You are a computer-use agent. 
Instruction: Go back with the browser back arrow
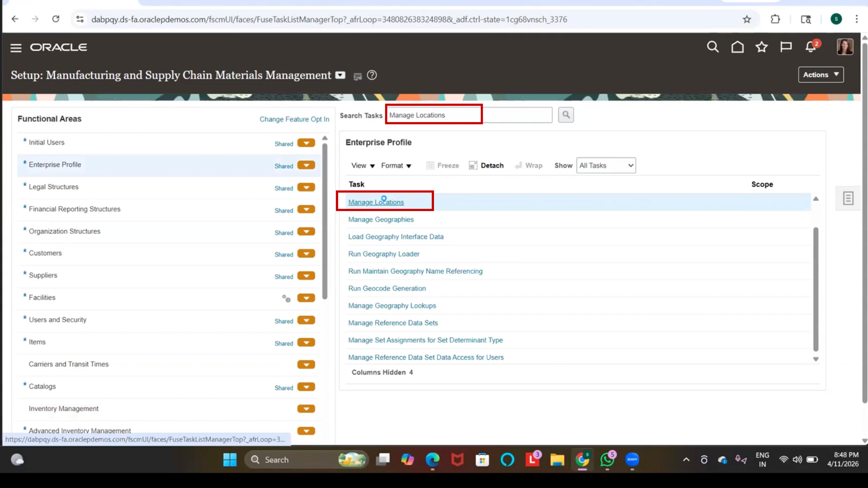tap(15, 19)
